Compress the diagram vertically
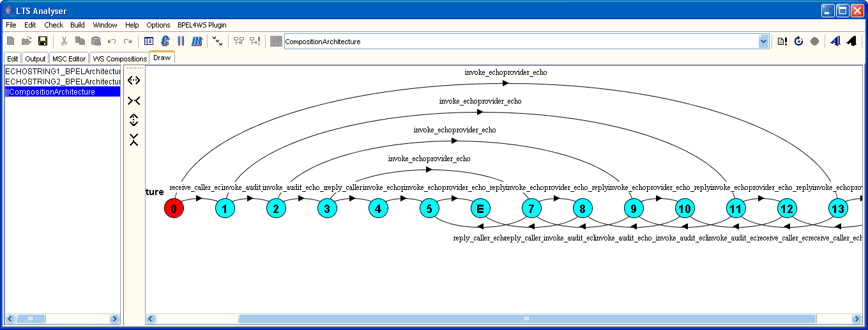This screenshot has width=868, height=330. [133, 140]
